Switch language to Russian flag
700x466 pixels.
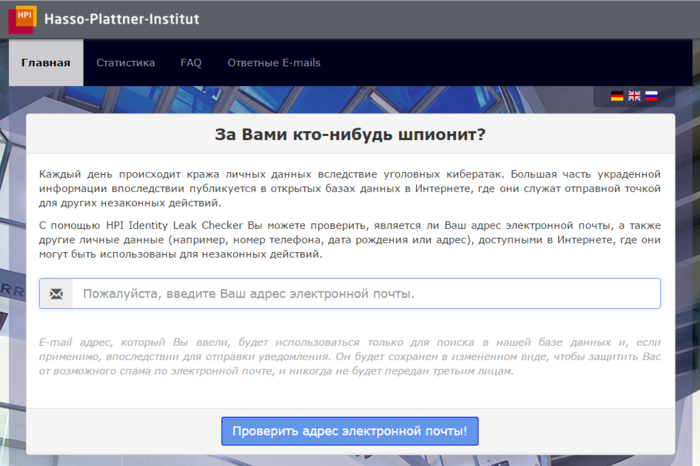[651, 96]
